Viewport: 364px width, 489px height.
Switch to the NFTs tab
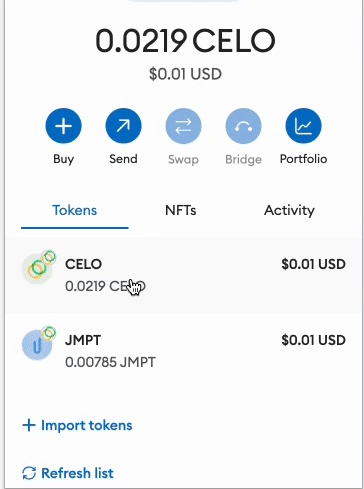point(181,210)
